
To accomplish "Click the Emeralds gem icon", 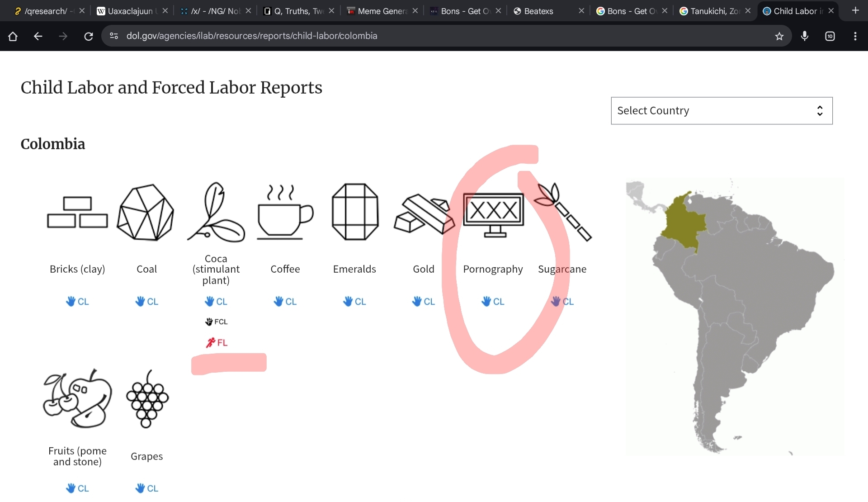I will click(x=355, y=212).
